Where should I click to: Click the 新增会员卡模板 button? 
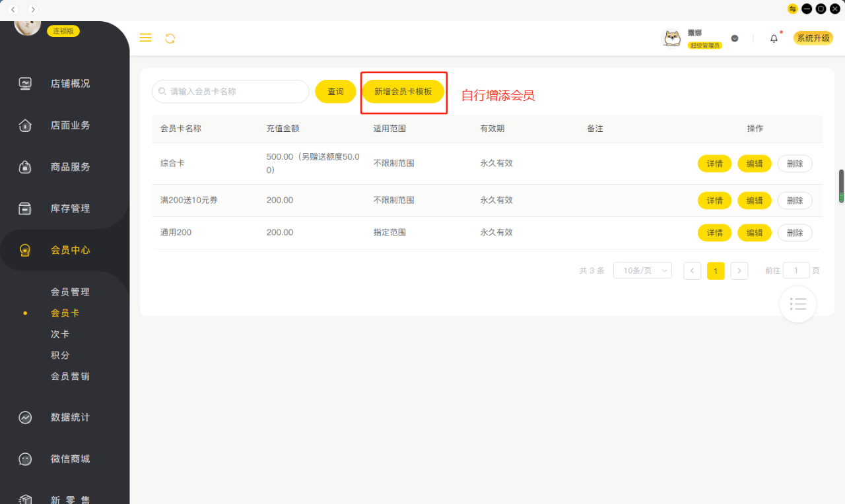click(403, 92)
